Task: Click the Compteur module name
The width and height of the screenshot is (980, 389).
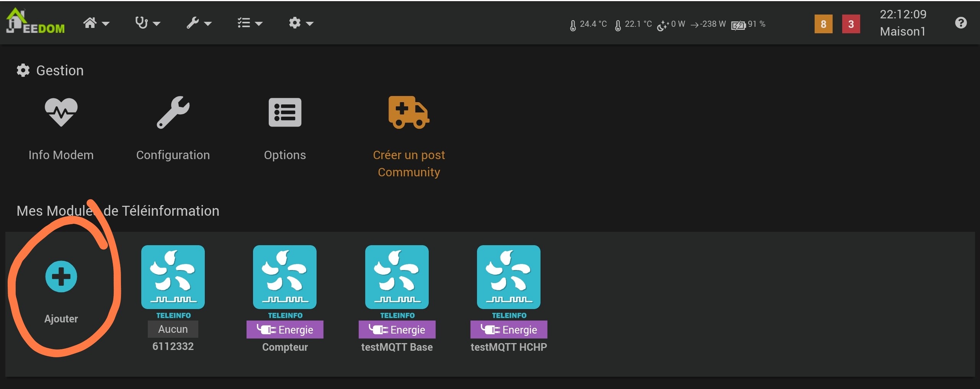Action: tap(285, 347)
